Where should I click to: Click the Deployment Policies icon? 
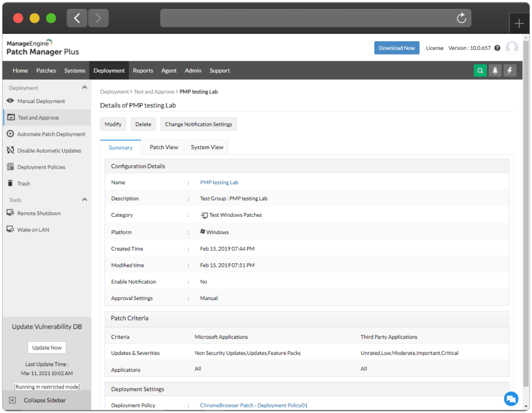click(10, 167)
